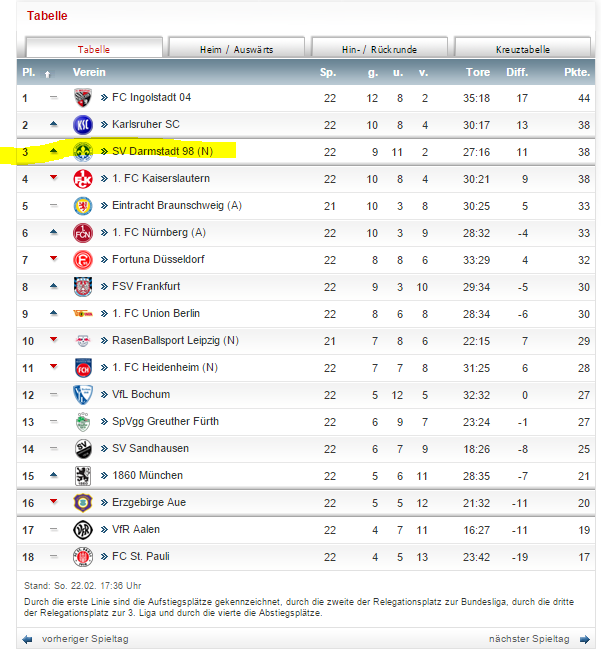
Task: Click the Fortuna Düsseldorf logo
Action: [x=83, y=260]
